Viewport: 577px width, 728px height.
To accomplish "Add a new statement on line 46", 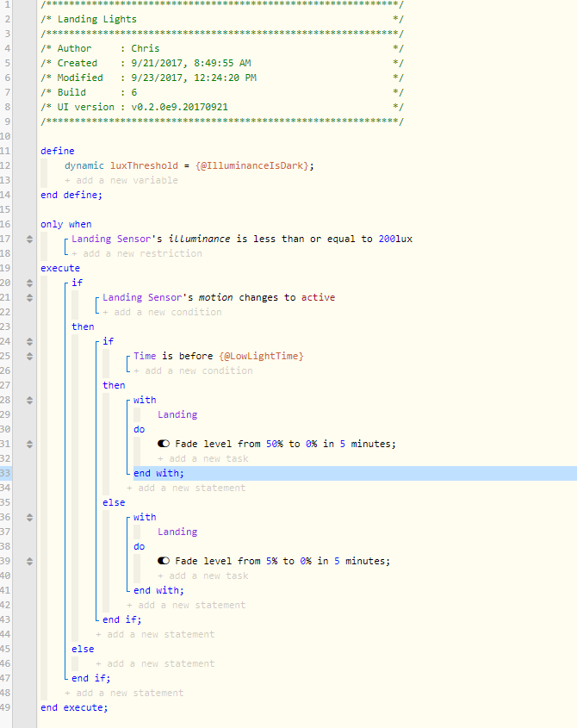I will pyautogui.click(x=155, y=663).
